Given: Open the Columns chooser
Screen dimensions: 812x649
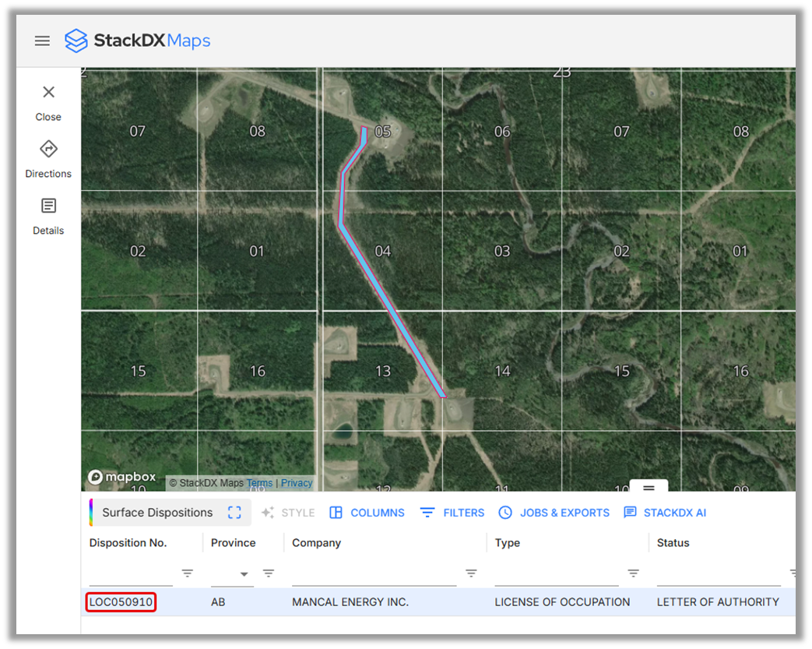Looking at the screenshot, I should tap(367, 513).
